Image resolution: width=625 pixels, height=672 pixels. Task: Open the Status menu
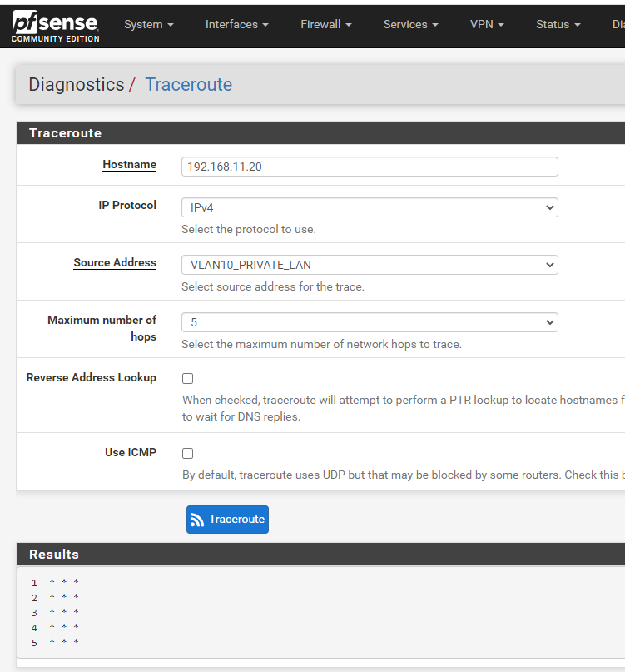click(558, 24)
